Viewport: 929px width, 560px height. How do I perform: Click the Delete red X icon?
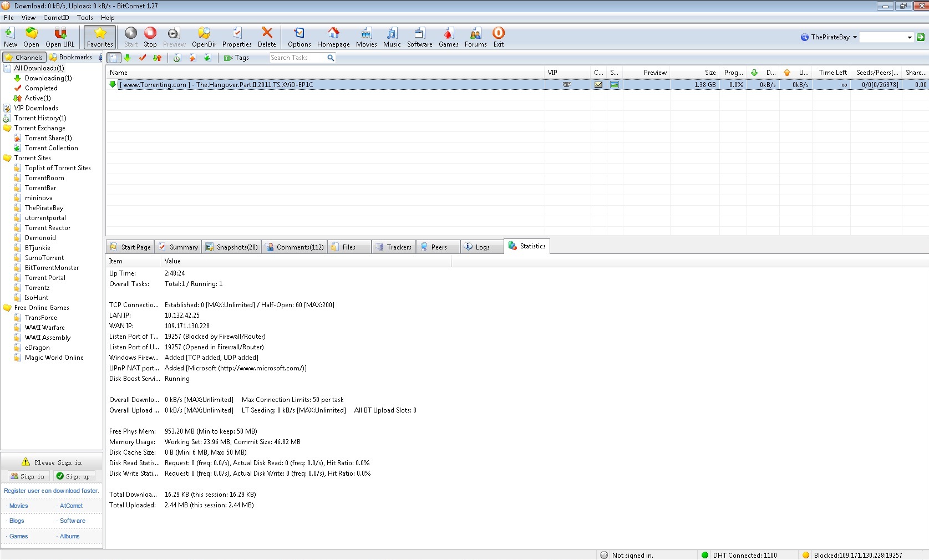tap(267, 37)
